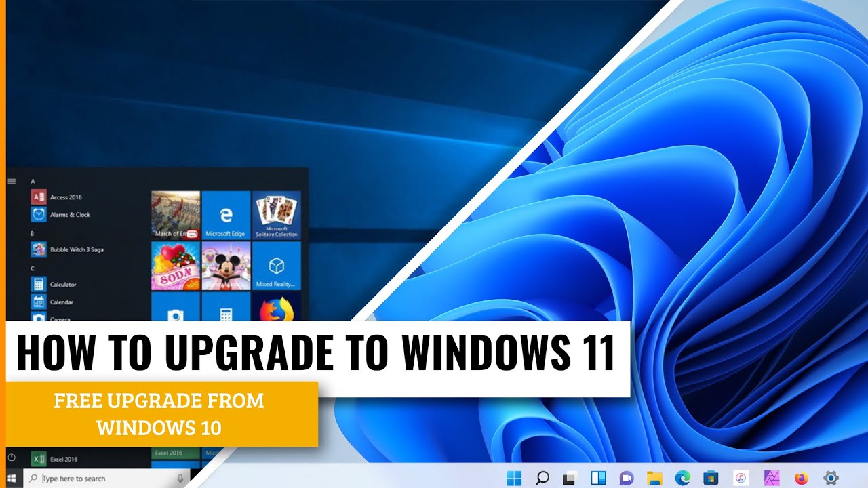
Task: Click the green Excel 2016 tile
Action: coord(176,453)
